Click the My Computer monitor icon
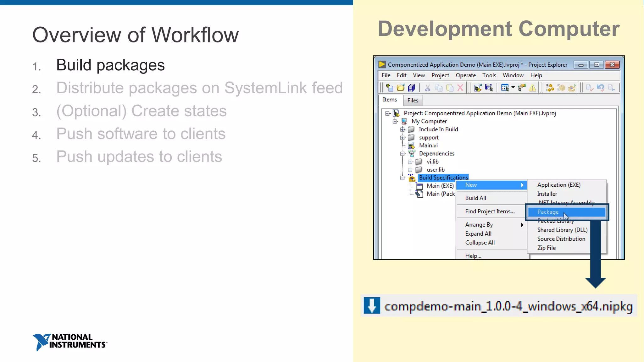The height and width of the screenshot is (362, 644). (x=404, y=121)
